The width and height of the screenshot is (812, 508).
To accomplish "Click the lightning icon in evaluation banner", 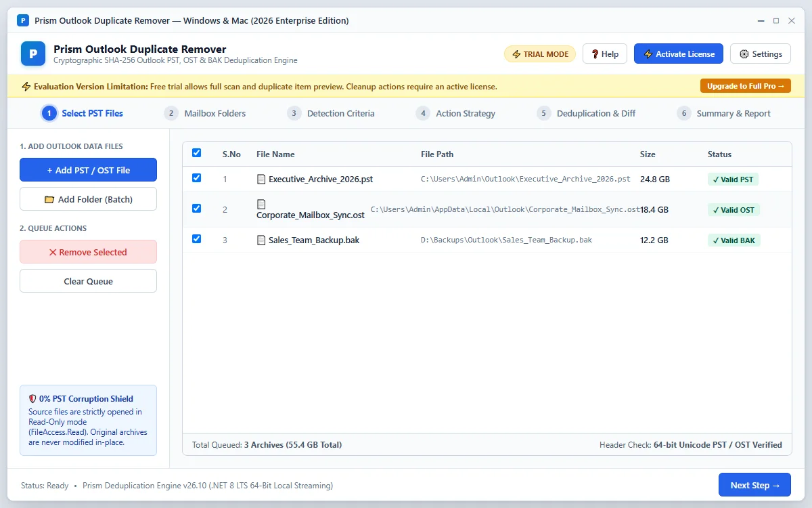I will [x=26, y=87].
